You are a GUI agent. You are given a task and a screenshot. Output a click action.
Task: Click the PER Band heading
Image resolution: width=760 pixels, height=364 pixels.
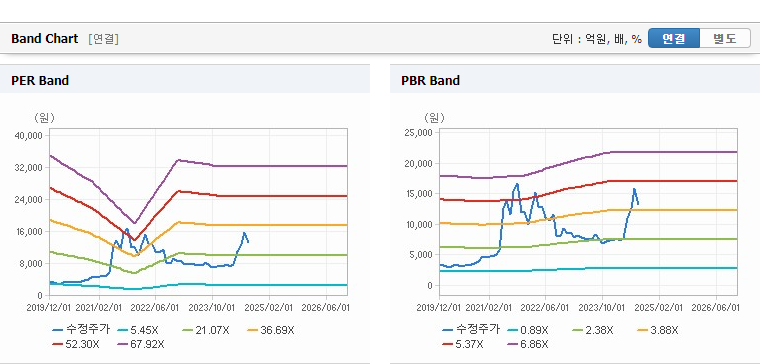[40, 80]
